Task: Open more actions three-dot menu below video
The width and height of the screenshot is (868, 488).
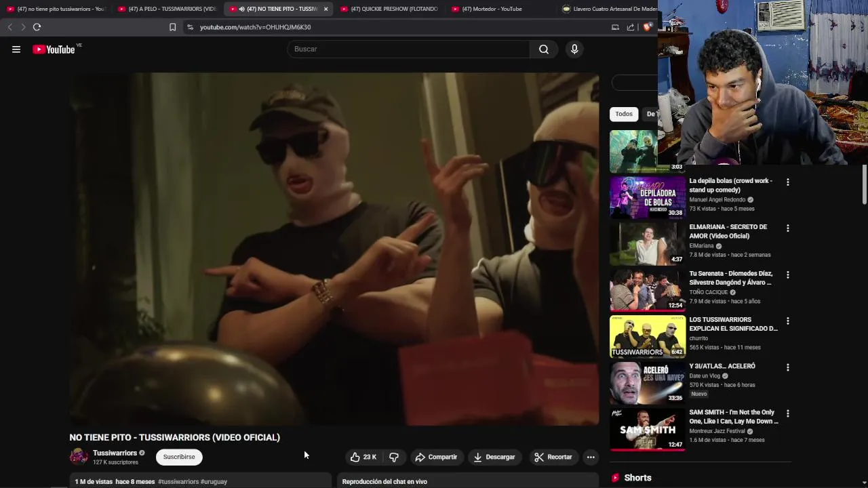Action: 591,457
